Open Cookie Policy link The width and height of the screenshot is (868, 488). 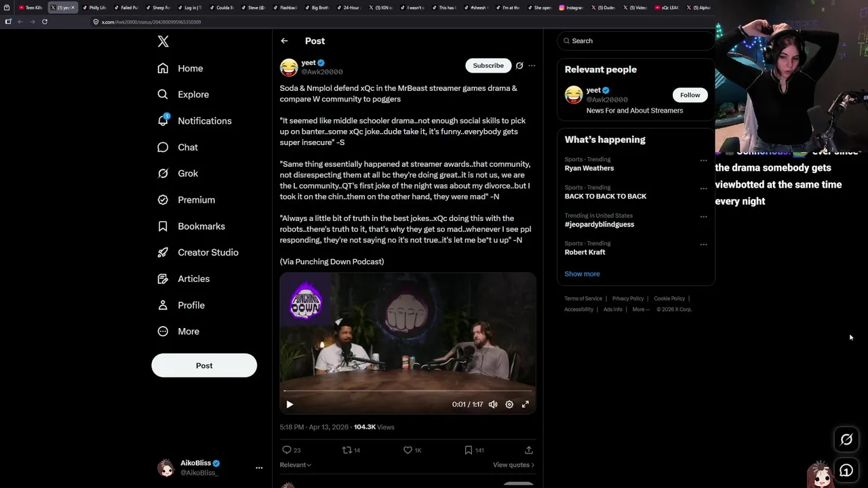(669, 298)
